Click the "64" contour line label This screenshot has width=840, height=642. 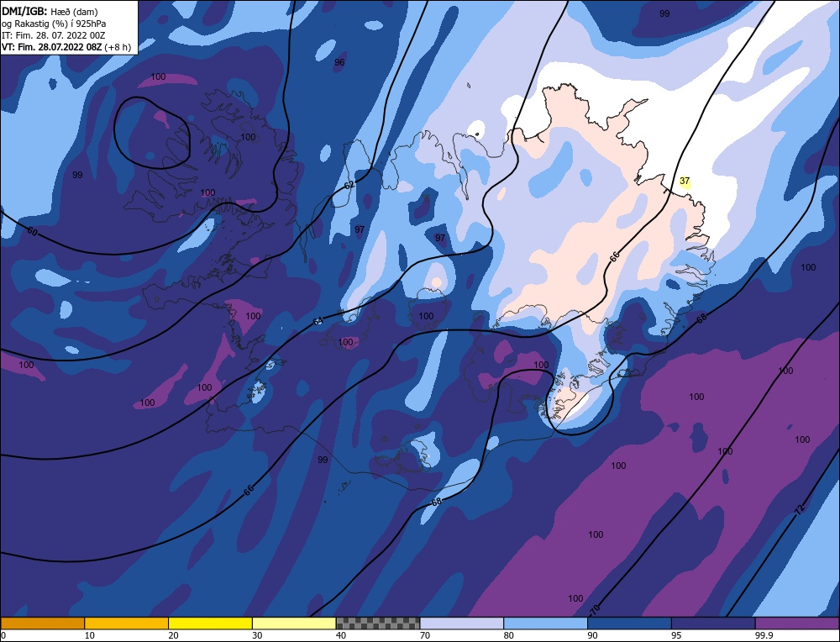[318, 322]
